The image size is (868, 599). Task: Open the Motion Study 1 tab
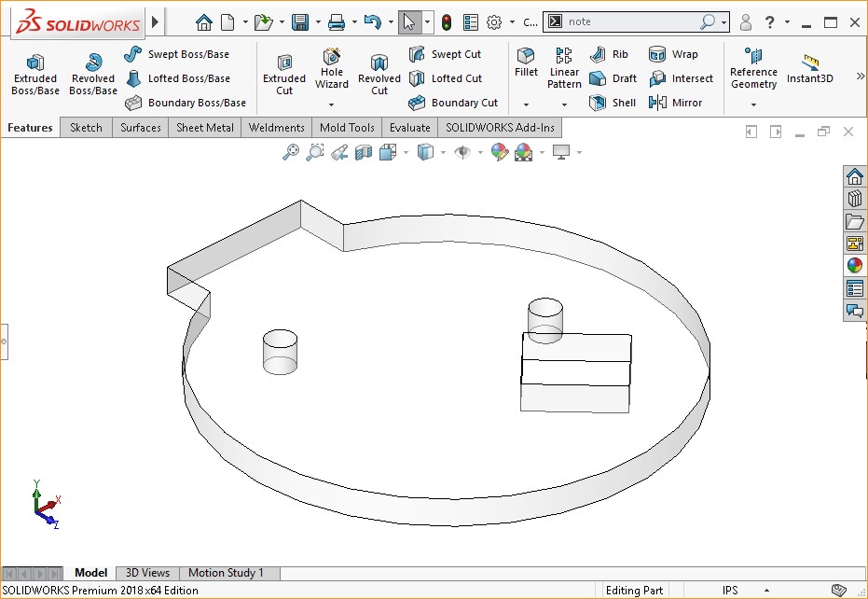click(226, 573)
